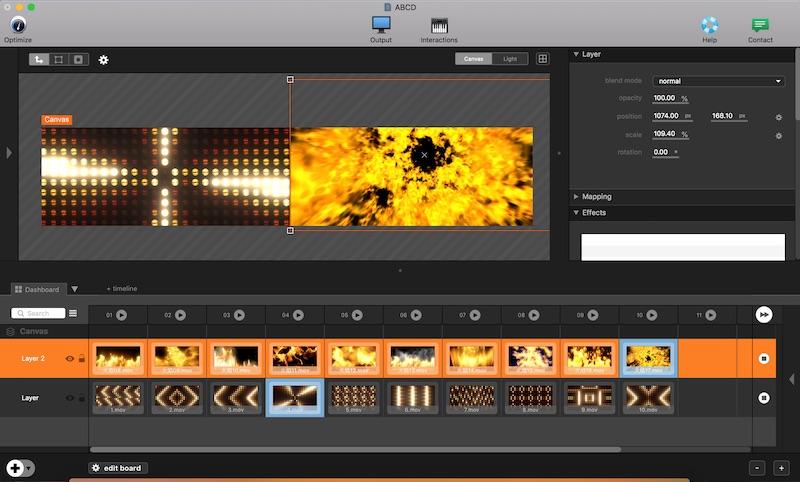
Task: Collapse the Layer properties section
Action: (576, 54)
